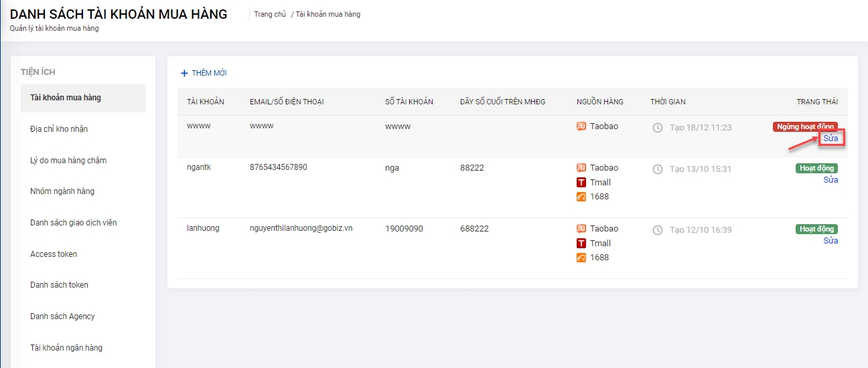Click the Tmall icon in the ngantk row
Image resolution: width=868 pixels, height=368 pixels.
pyautogui.click(x=581, y=182)
